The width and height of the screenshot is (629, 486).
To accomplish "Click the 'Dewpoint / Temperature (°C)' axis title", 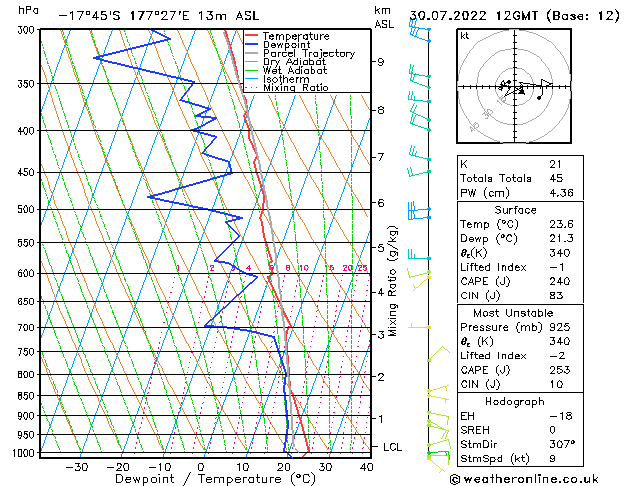I will 215,479.
